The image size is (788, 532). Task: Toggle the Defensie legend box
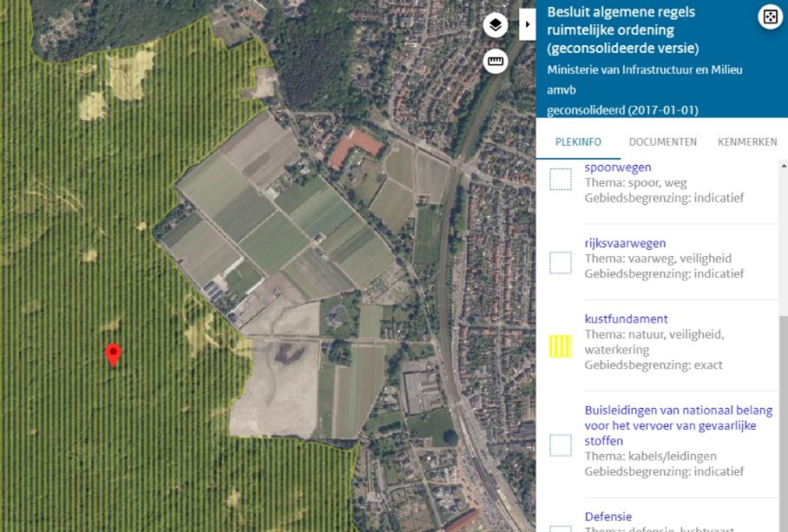pos(561,528)
